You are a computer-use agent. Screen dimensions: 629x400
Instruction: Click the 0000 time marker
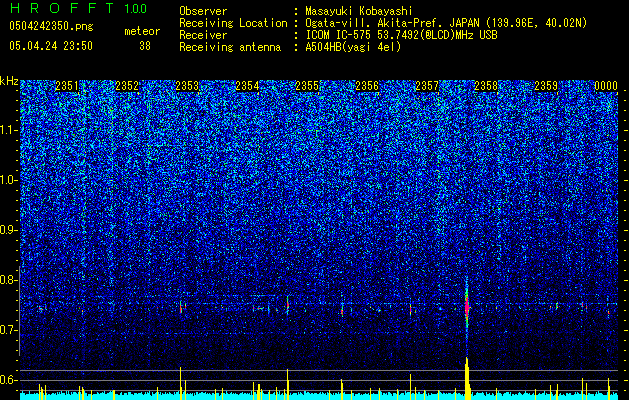pos(606,86)
